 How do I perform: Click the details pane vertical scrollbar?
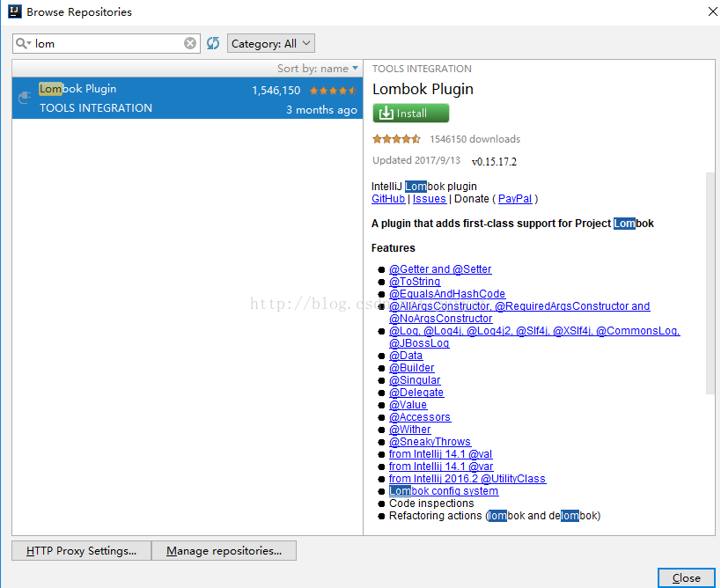(710, 283)
